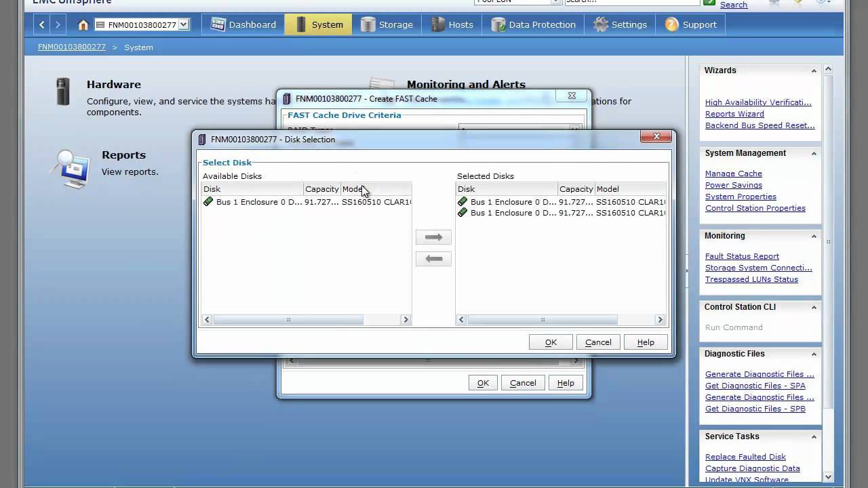Click the Hardware server icon
This screenshot has width=868, height=488.
click(62, 91)
